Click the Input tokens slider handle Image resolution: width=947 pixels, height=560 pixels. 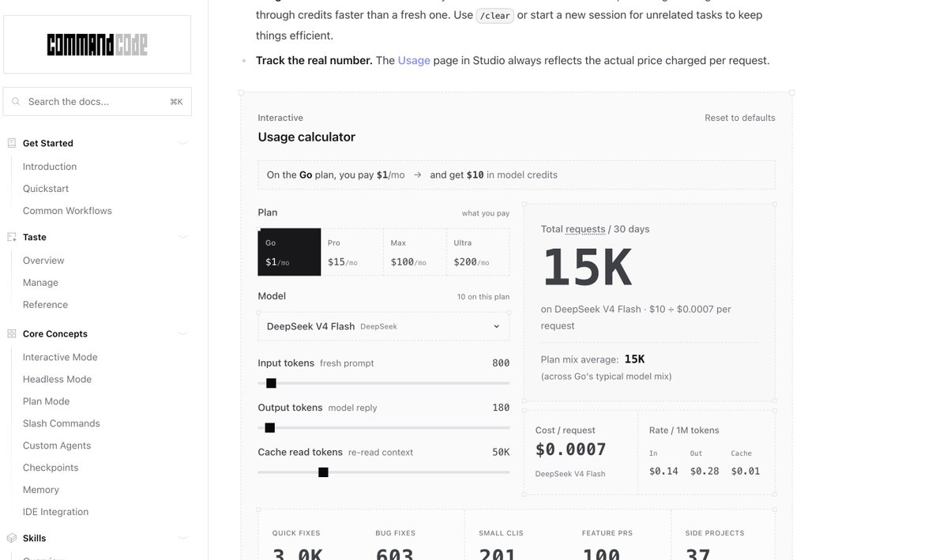(271, 383)
